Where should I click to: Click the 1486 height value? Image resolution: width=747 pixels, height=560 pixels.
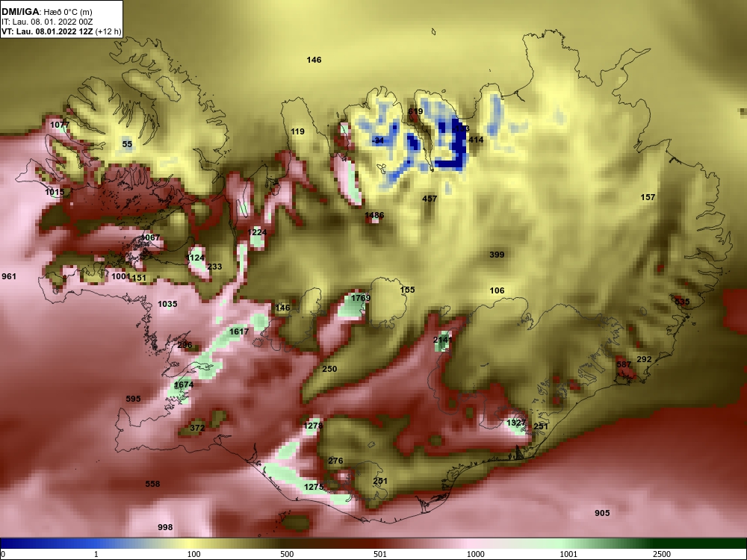point(374,215)
